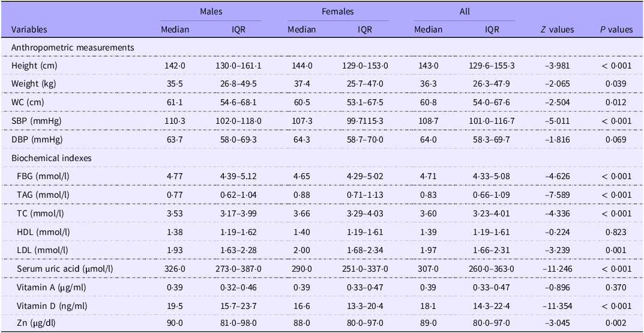The height and width of the screenshot is (333, 644).
Task: Click the Zn (μg/dl) row label
Action: 40,324
